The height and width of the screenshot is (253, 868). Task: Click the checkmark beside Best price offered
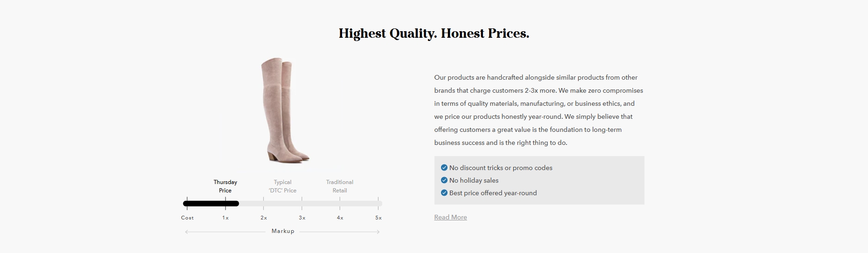pos(444,193)
